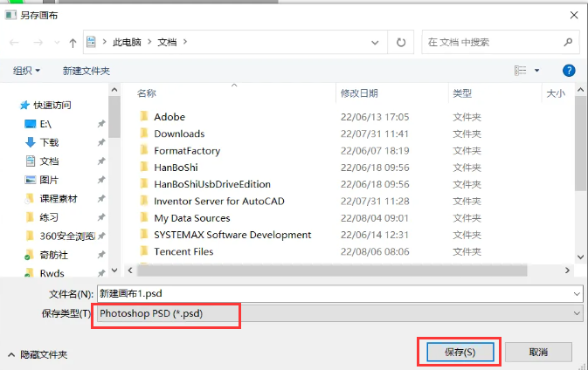The height and width of the screenshot is (370, 588).
Task: Collapse folders with 隐藏文件夹
Action: [x=38, y=354]
